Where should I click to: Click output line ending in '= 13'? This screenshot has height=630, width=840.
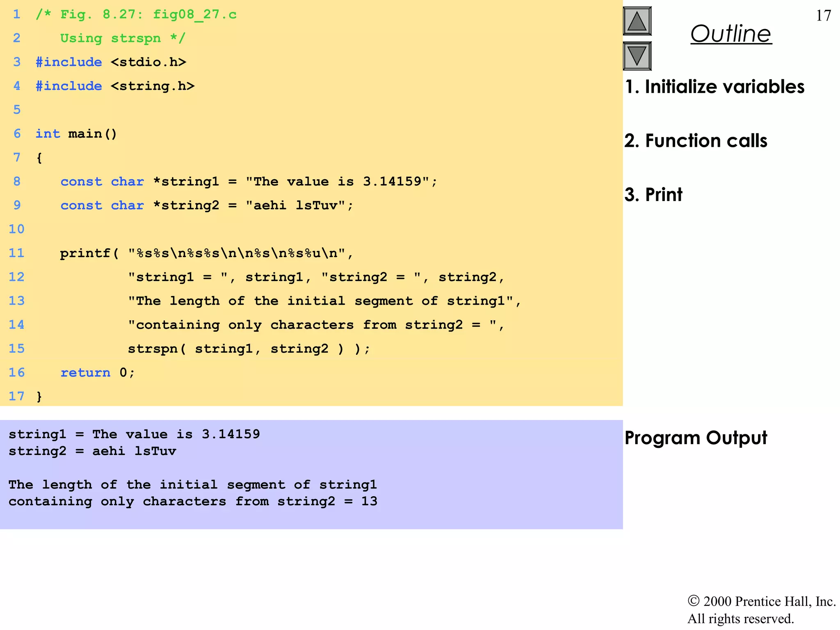[193, 502]
